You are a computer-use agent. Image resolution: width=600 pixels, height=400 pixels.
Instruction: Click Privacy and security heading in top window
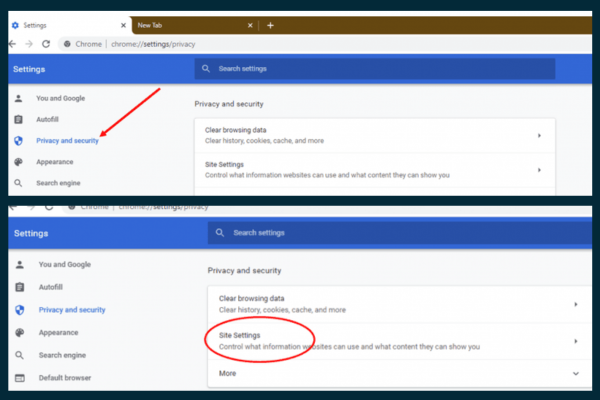click(229, 104)
